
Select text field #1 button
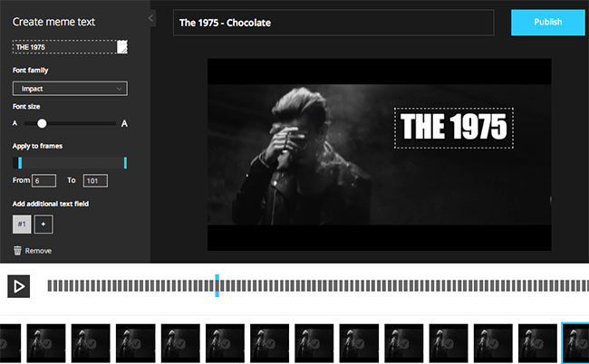pos(22,225)
